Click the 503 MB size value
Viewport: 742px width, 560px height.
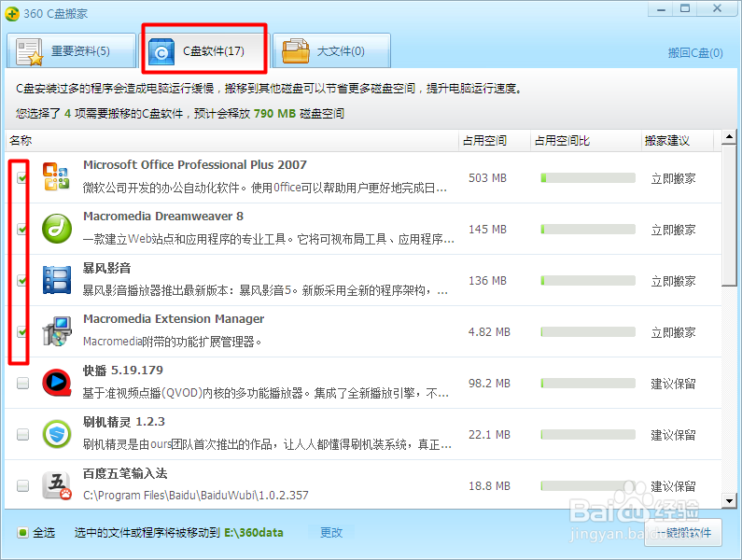pos(487,178)
